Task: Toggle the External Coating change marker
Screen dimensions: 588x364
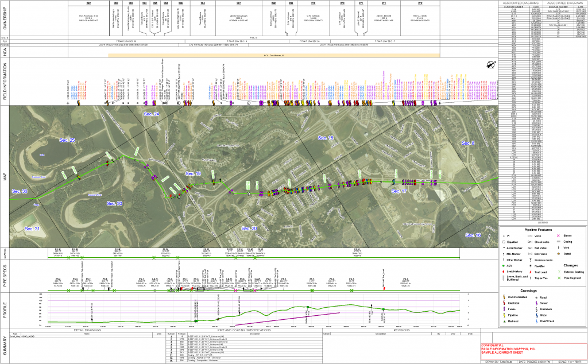Action: [558, 272]
